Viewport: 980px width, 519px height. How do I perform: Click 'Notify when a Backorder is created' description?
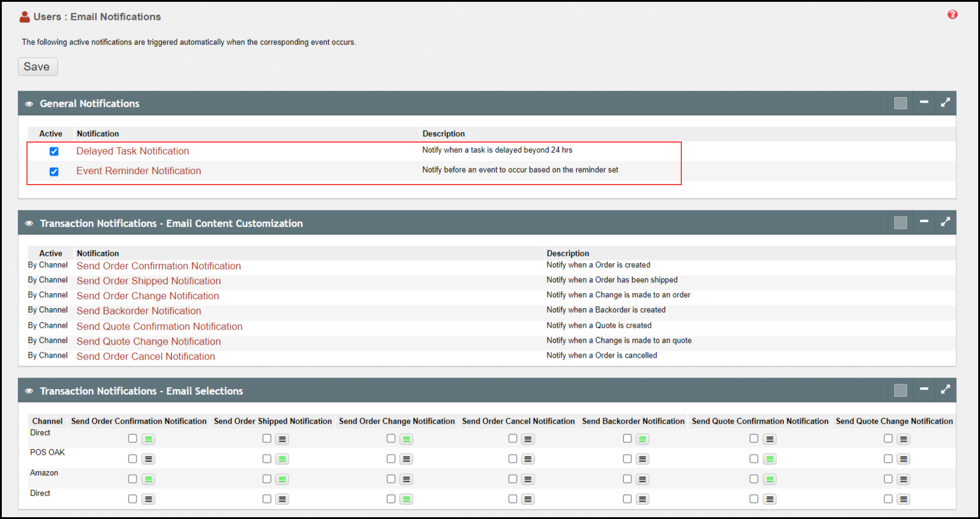click(x=606, y=310)
